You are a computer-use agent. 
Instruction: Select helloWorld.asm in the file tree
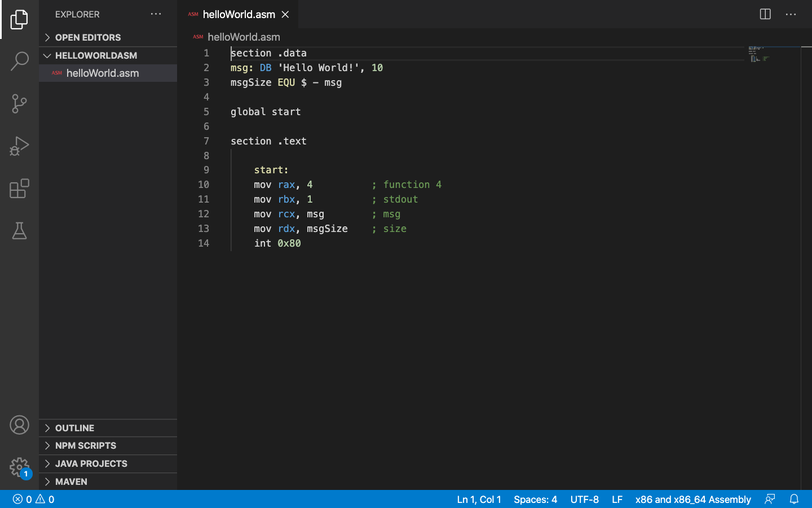108,73
